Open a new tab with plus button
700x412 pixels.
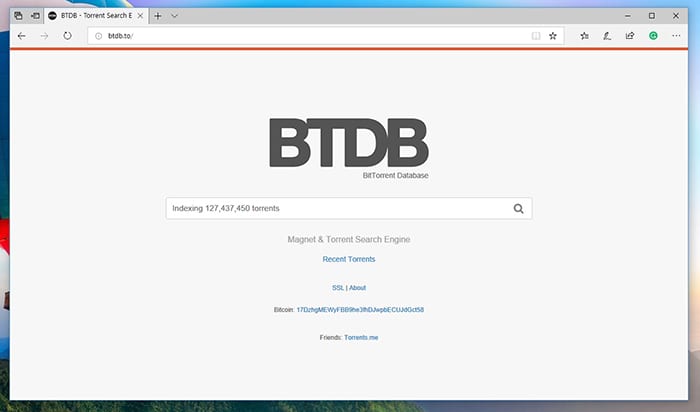(x=158, y=16)
